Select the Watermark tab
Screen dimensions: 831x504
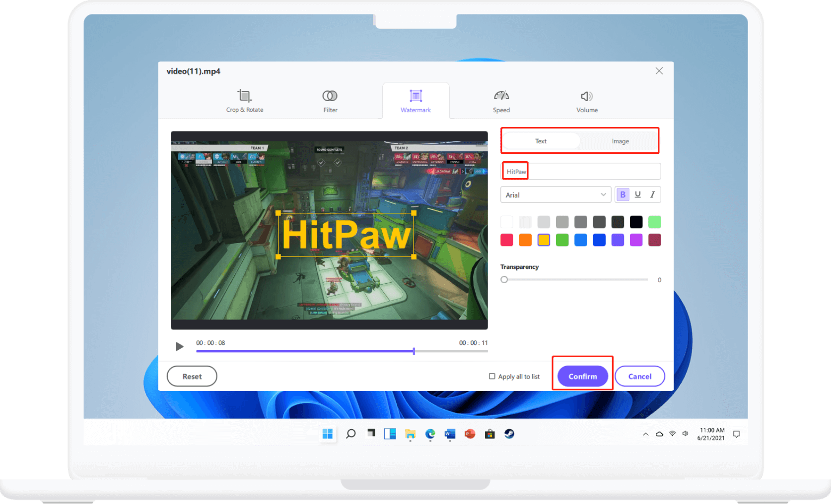[x=415, y=101]
